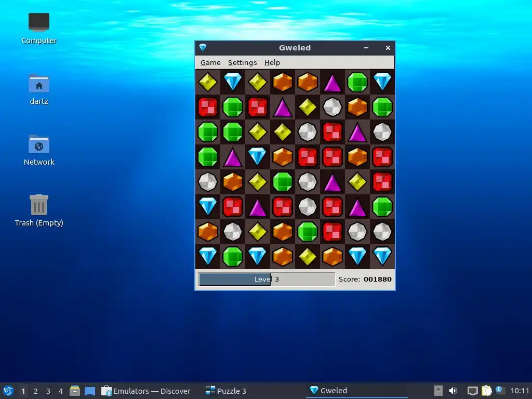Select the orange gem in the first column
Screen dimensions: 532x399
pos(208,232)
